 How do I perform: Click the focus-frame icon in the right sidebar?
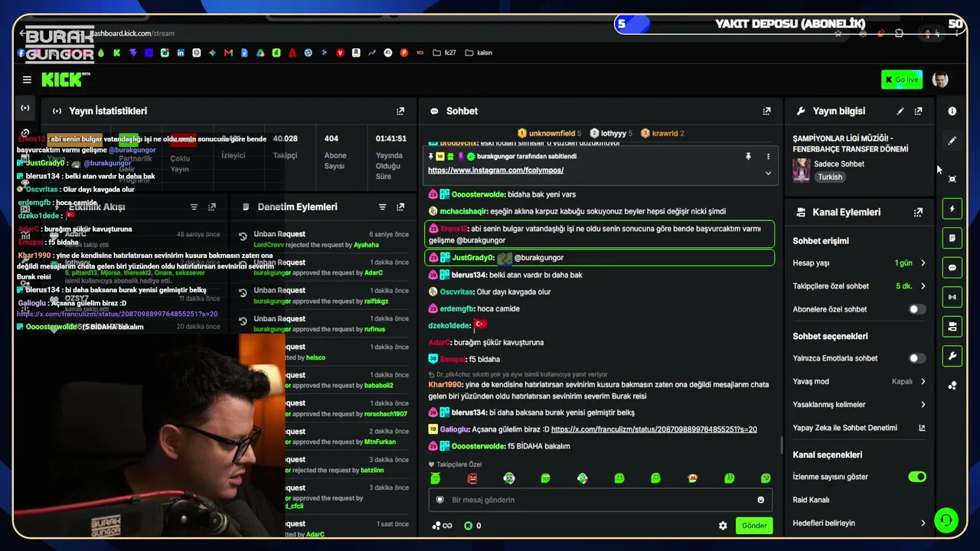(952, 179)
